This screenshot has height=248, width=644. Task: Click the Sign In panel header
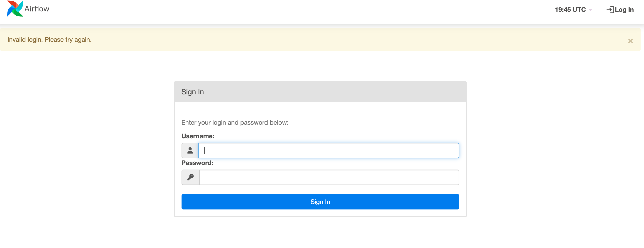point(320,92)
